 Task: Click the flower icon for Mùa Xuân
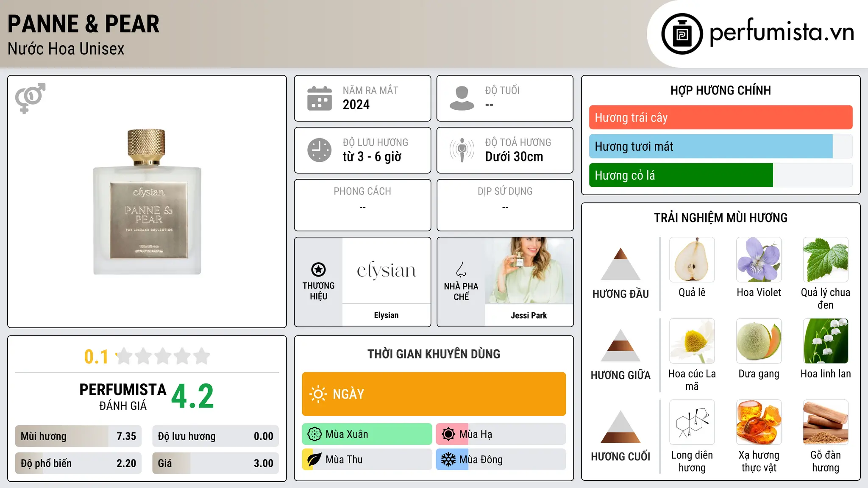314,434
